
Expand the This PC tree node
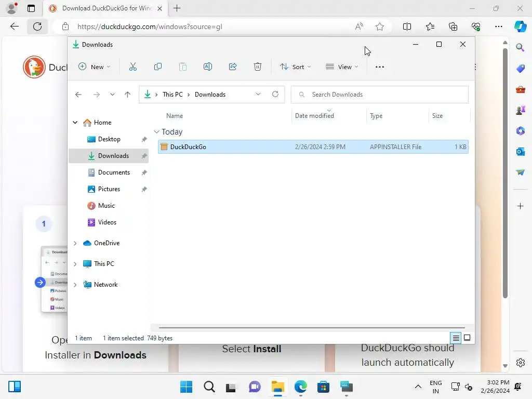tap(75, 264)
